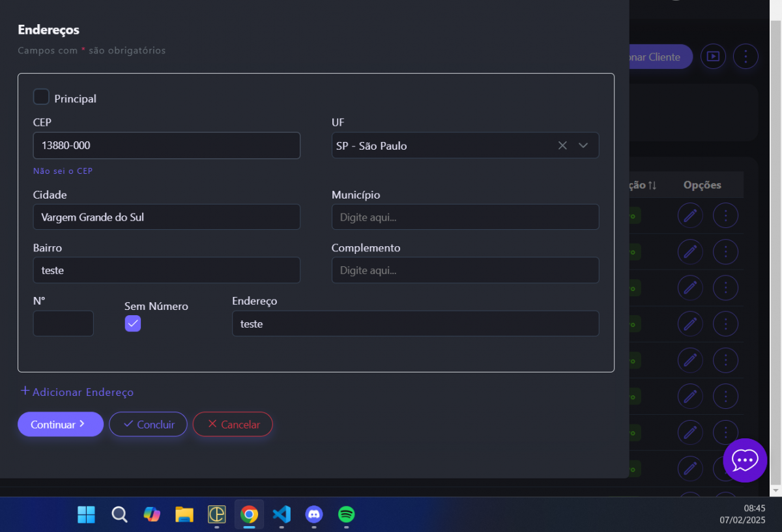
Task: Click the "Não sei o CEP" link
Action: [63, 171]
